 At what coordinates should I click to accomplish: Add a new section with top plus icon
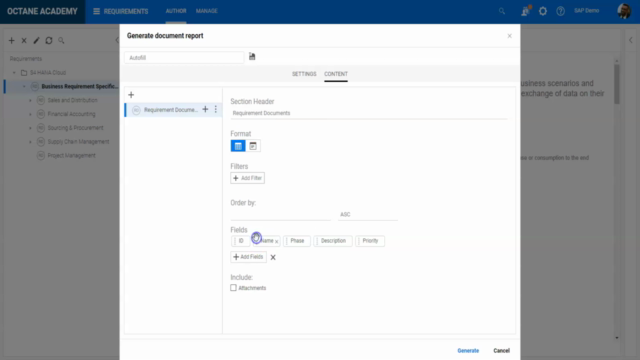pyautogui.click(x=131, y=95)
